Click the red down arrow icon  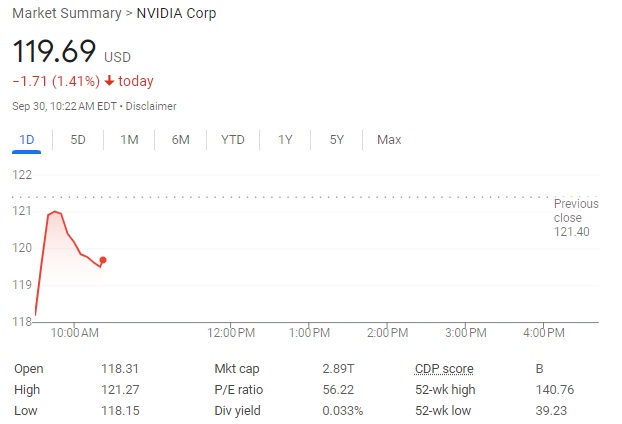click(x=109, y=81)
